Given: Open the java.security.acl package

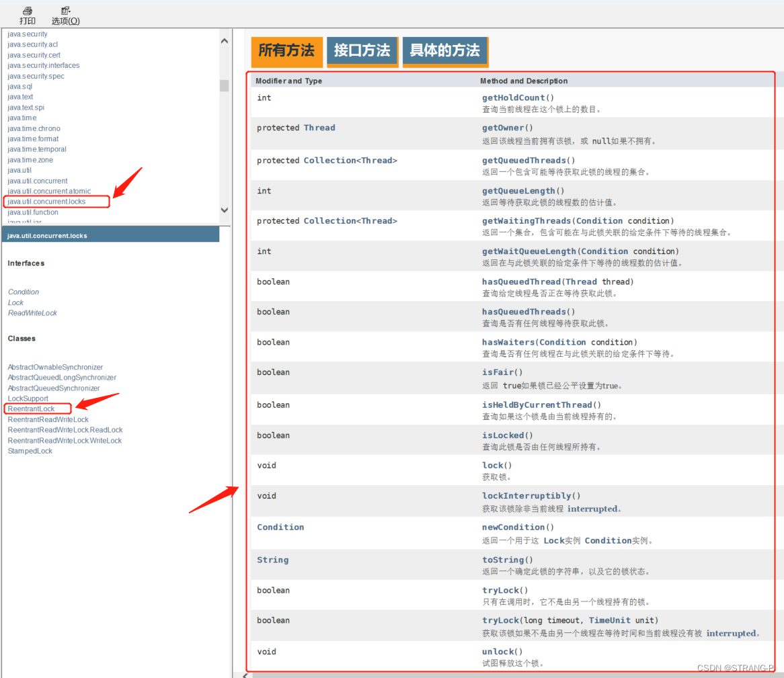Looking at the screenshot, I should click(32, 44).
